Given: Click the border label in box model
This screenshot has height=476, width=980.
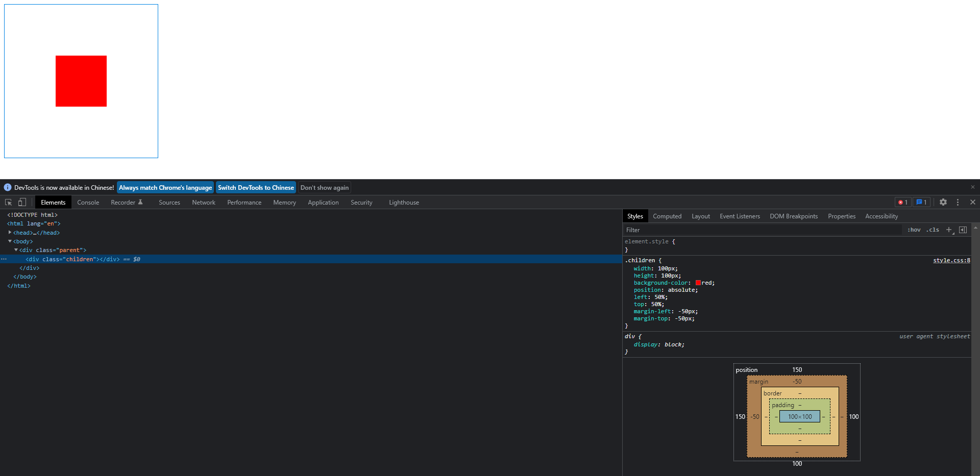Looking at the screenshot, I should tap(772, 393).
